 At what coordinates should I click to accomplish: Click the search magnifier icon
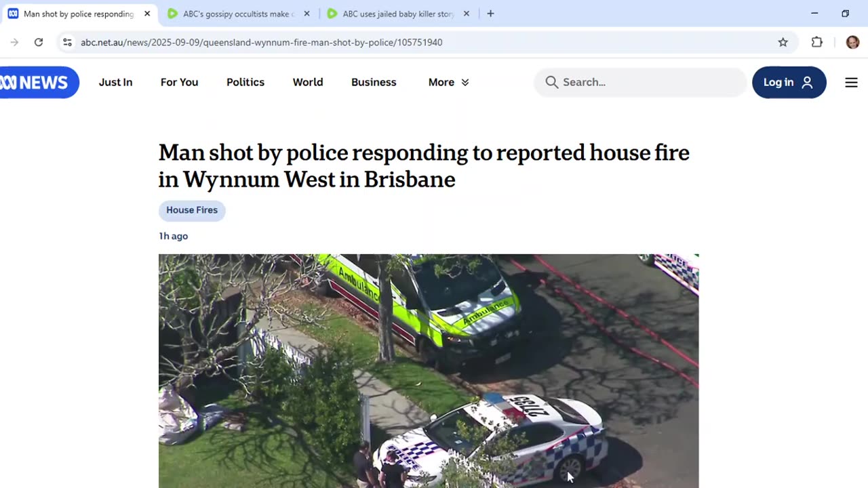(x=552, y=82)
